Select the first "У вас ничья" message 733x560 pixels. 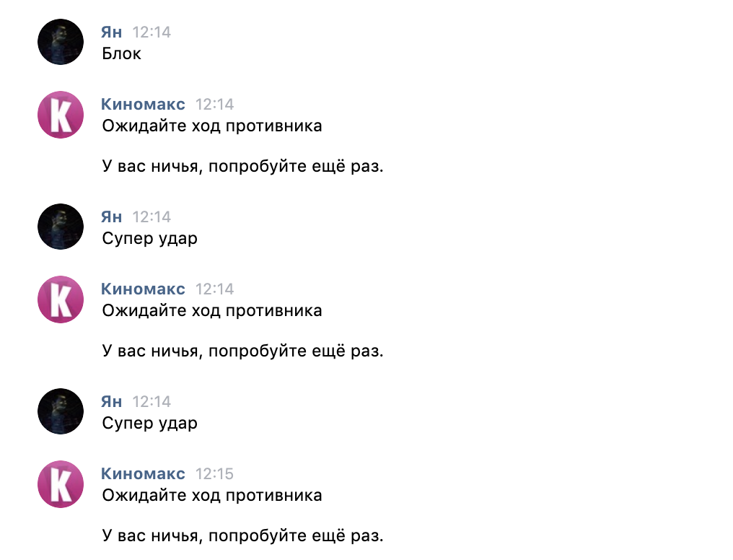tap(242, 167)
